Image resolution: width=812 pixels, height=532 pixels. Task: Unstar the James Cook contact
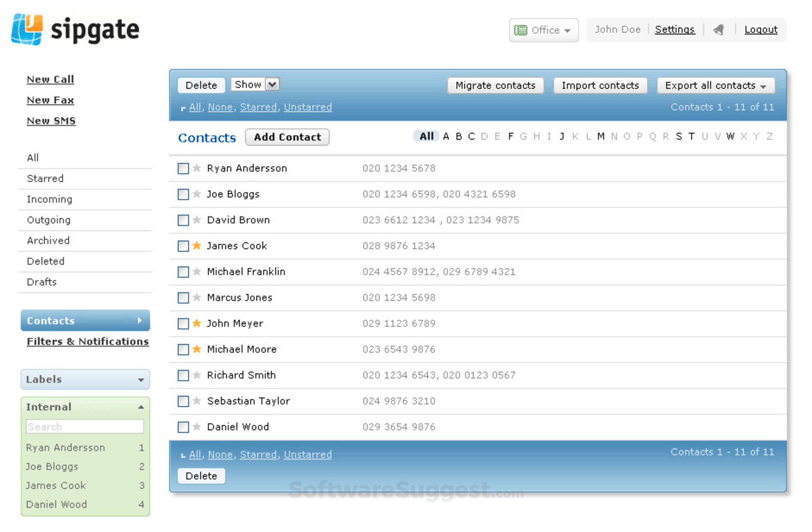[x=197, y=246]
